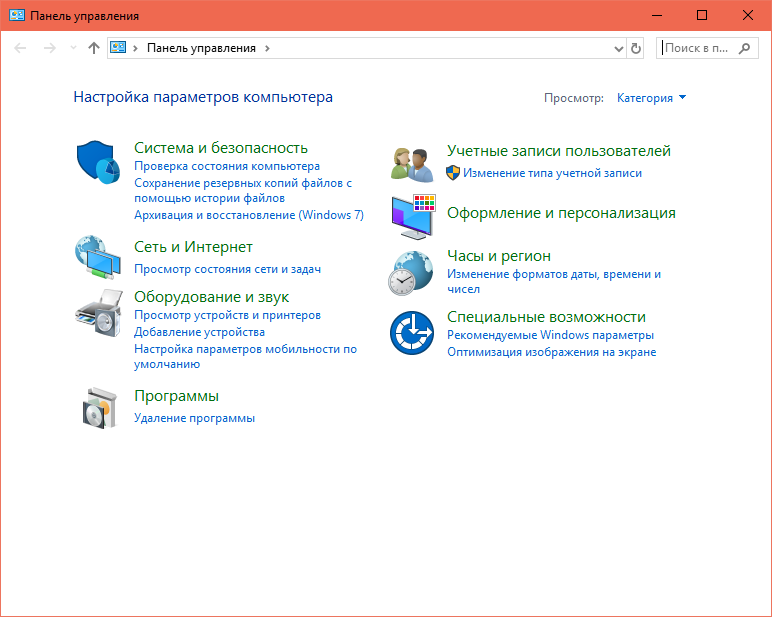Viewport: 772px width, 617px height.
Task: Click the Control Panel icon in title bar
Action: tap(17, 15)
